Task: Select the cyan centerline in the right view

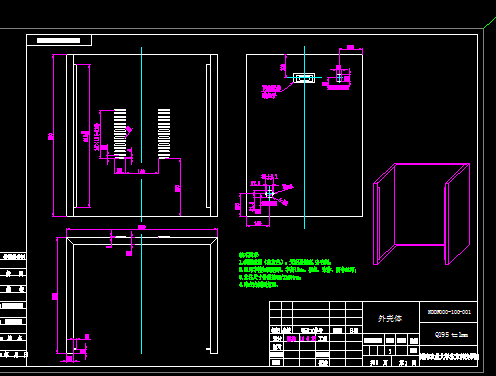Action: pyautogui.click(x=304, y=137)
